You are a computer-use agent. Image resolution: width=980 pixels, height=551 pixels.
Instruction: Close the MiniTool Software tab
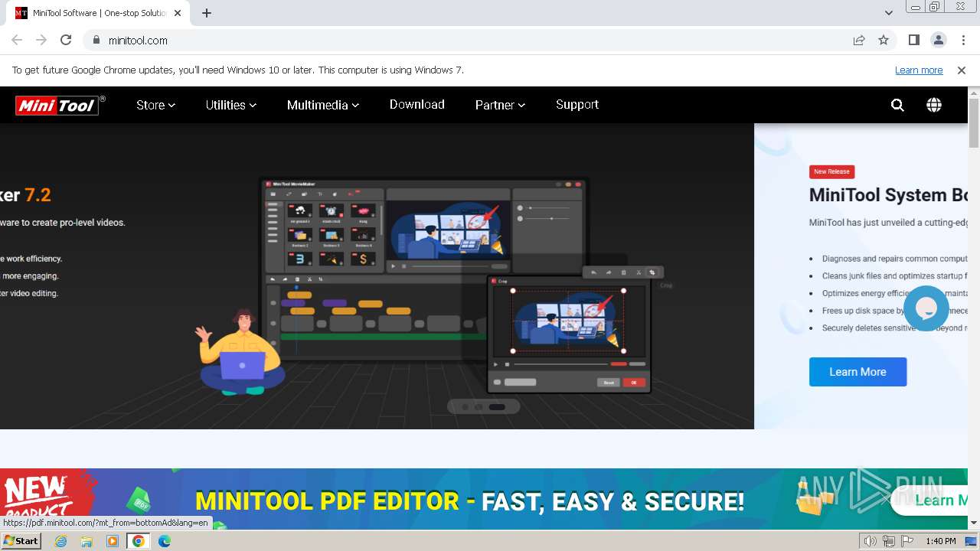coord(178,13)
